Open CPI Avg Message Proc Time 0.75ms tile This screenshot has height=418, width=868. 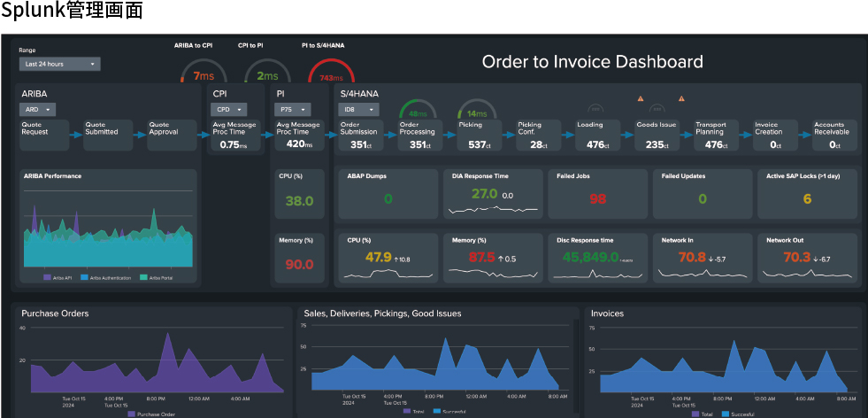point(235,135)
